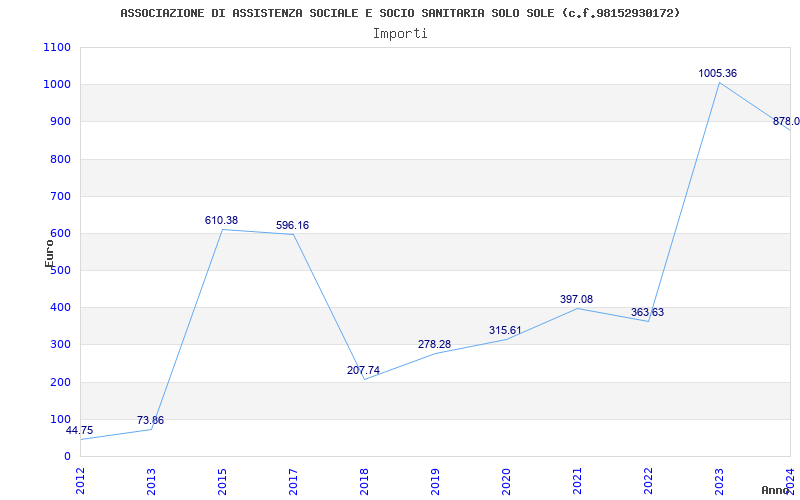Click the 1100 y-axis tick label
The height and width of the screenshot is (500, 800).
point(57,47)
